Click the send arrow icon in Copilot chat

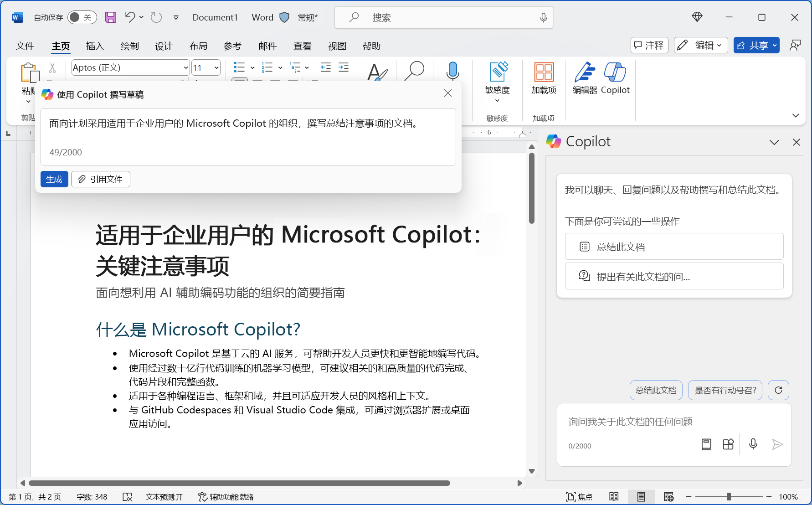pyautogui.click(x=777, y=444)
